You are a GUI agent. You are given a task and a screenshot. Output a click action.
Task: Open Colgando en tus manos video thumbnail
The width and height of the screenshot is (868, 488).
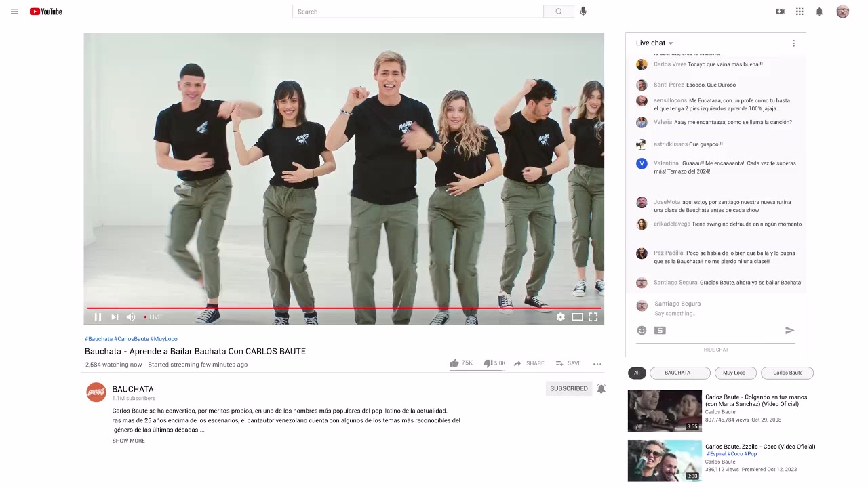[x=665, y=411]
